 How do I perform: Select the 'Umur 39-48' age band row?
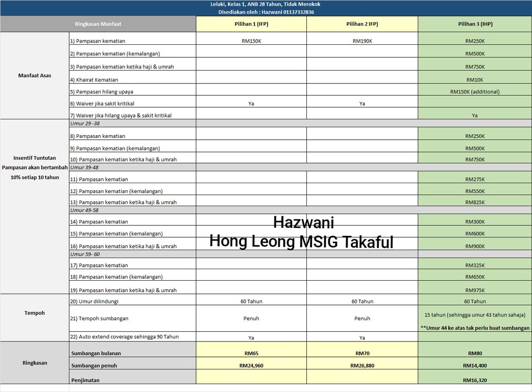pos(301,168)
